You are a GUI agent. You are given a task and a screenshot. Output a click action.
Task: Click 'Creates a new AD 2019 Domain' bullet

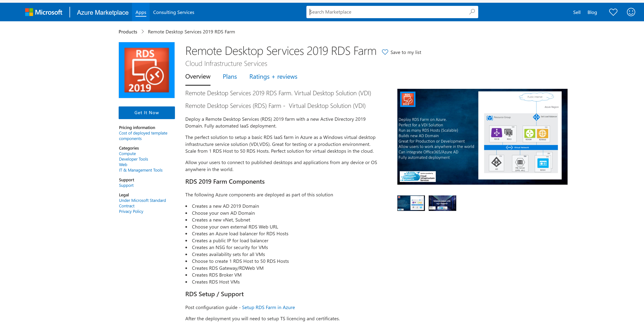[225, 206]
